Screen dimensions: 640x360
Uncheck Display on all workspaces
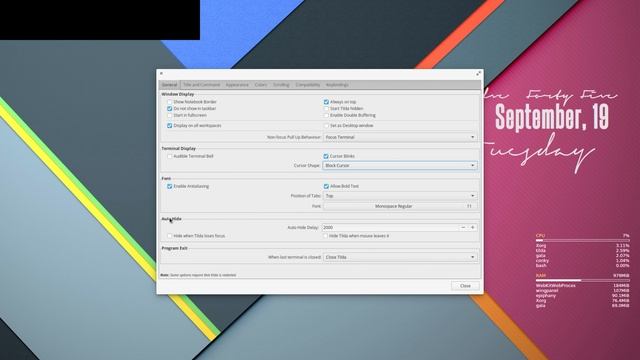coord(169,126)
